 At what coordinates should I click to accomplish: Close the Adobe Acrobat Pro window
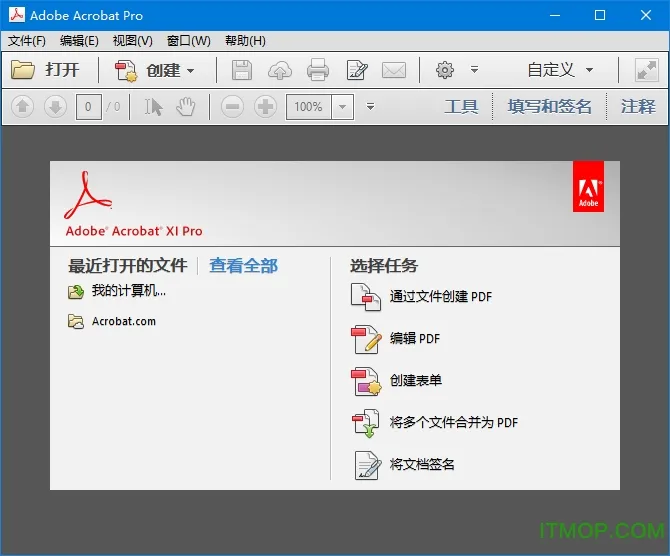[x=646, y=15]
